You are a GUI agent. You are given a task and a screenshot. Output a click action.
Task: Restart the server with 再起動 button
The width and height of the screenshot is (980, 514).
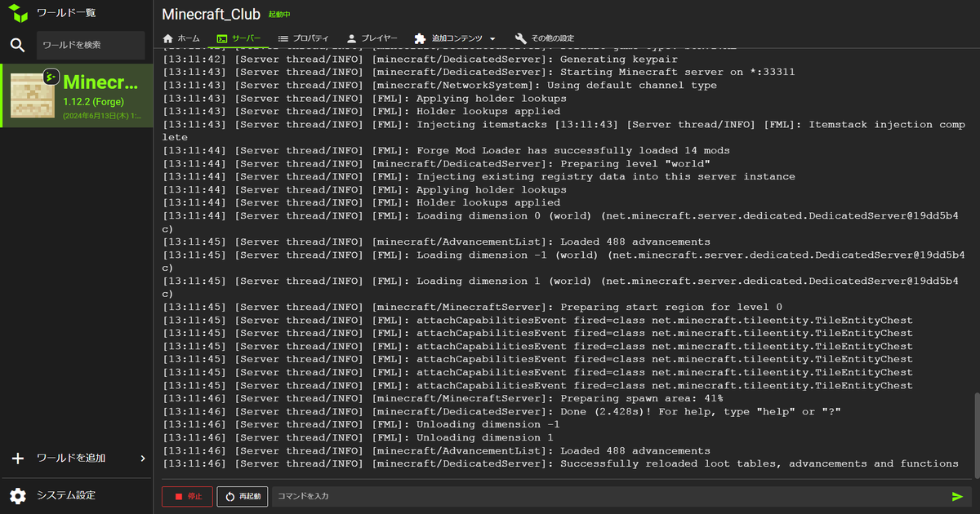243,496
